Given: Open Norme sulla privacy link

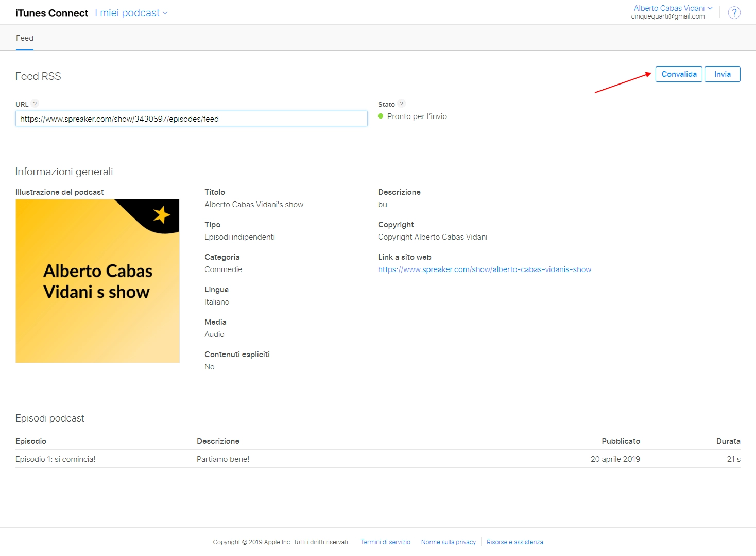Looking at the screenshot, I should [x=448, y=542].
